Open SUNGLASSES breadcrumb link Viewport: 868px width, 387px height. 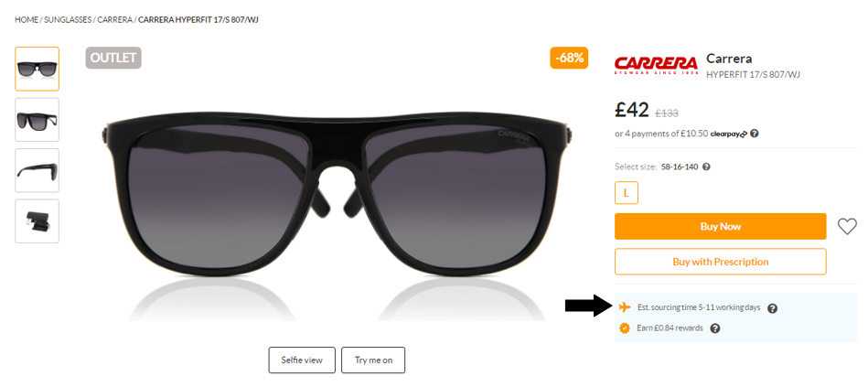pos(68,20)
